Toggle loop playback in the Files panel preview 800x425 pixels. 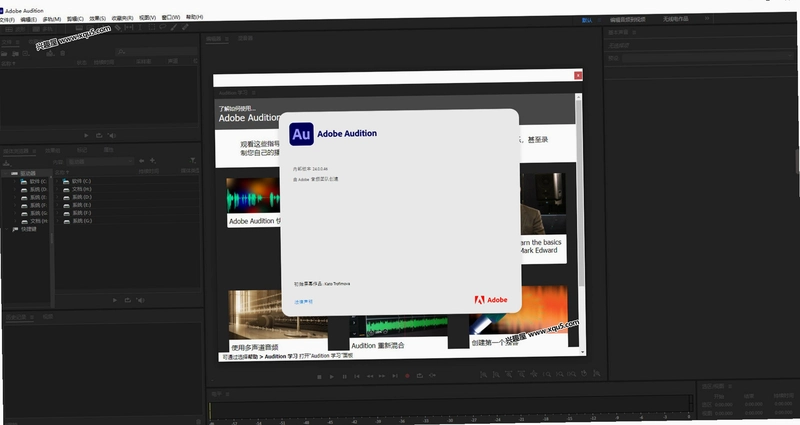[99, 136]
